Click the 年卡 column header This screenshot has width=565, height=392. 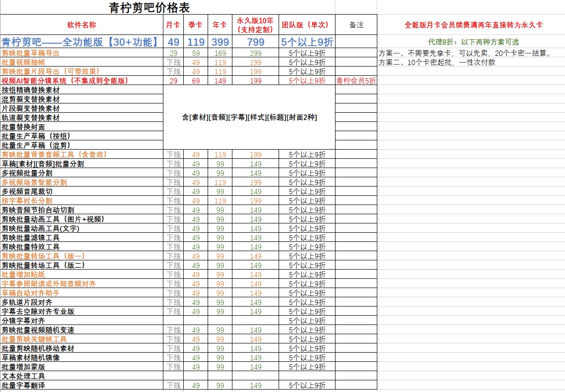coord(220,25)
